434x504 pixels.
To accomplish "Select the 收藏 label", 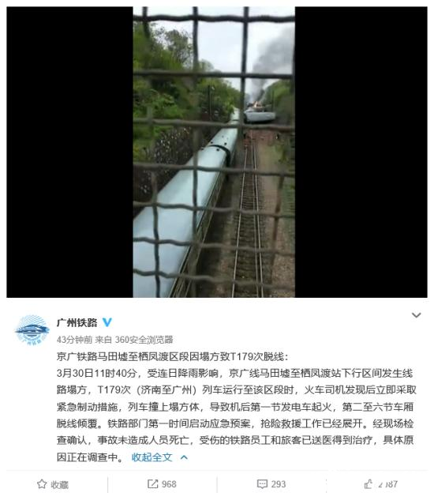I will coord(59,484).
